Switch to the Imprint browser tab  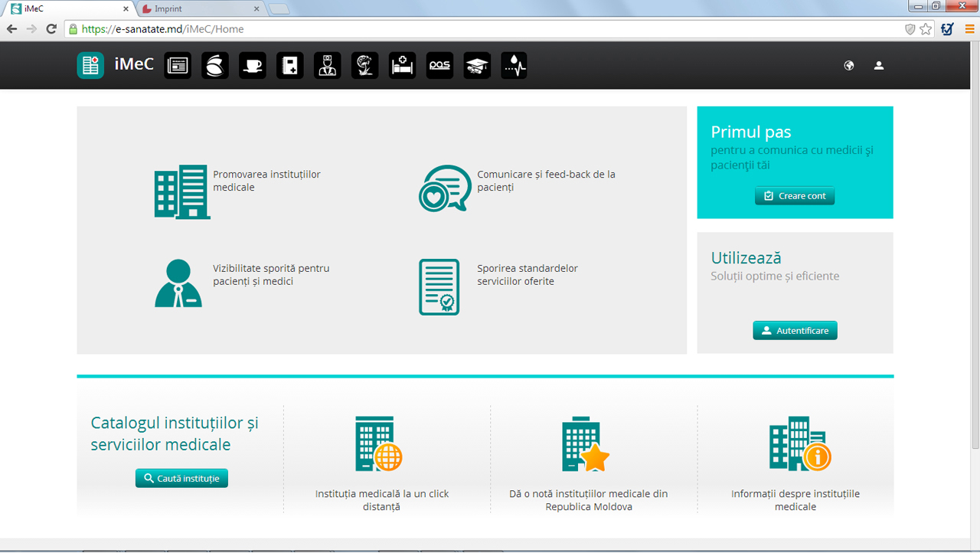pyautogui.click(x=199, y=9)
